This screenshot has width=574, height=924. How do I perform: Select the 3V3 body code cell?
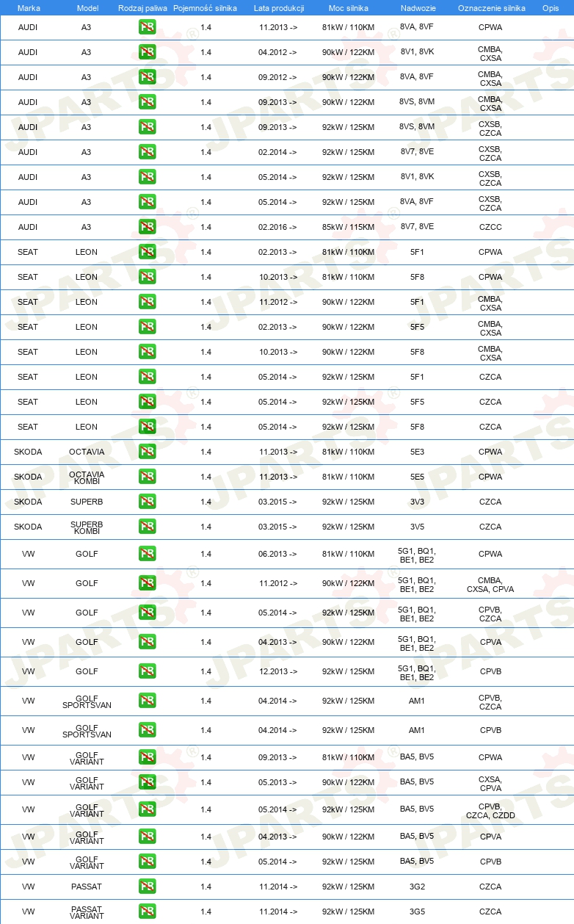pyautogui.click(x=417, y=502)
